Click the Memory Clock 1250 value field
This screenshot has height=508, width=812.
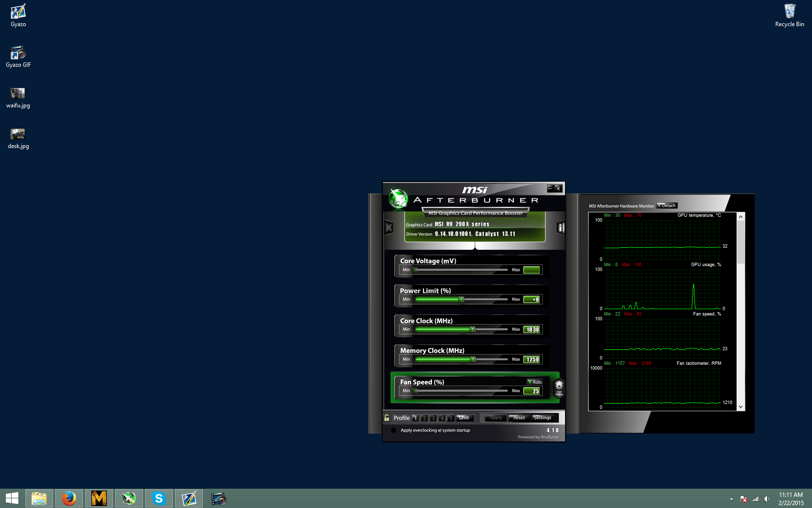tap(532, 359)
